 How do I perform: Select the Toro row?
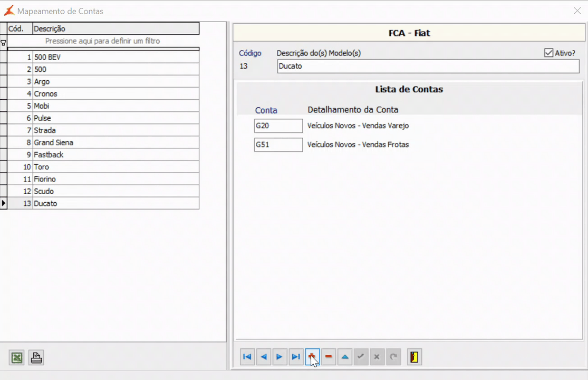click(103, 167)
